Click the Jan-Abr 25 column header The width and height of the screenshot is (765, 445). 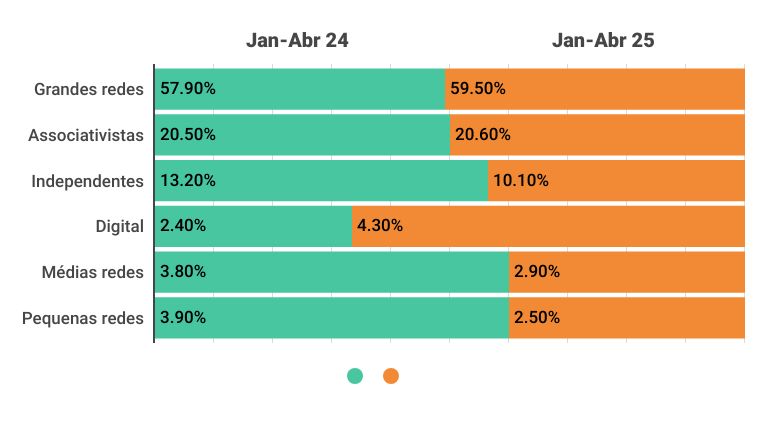[603, 40]
